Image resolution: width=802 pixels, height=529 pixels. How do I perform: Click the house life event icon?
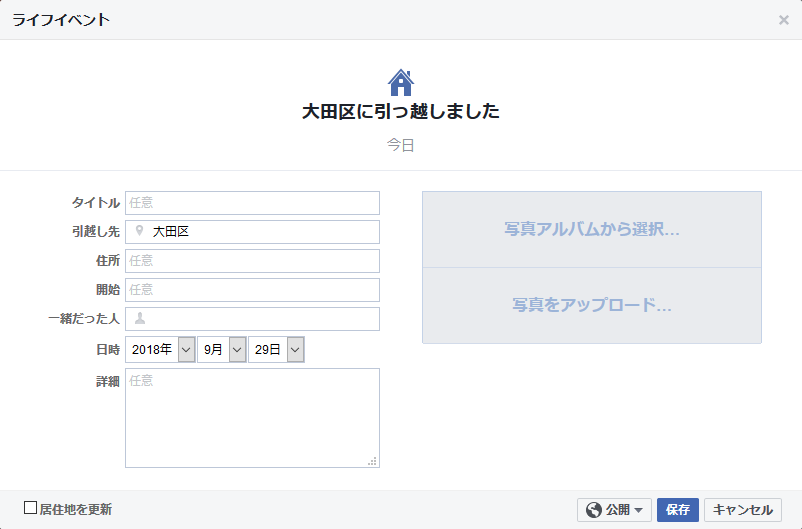pyautogui.click(x=400, y=82)
